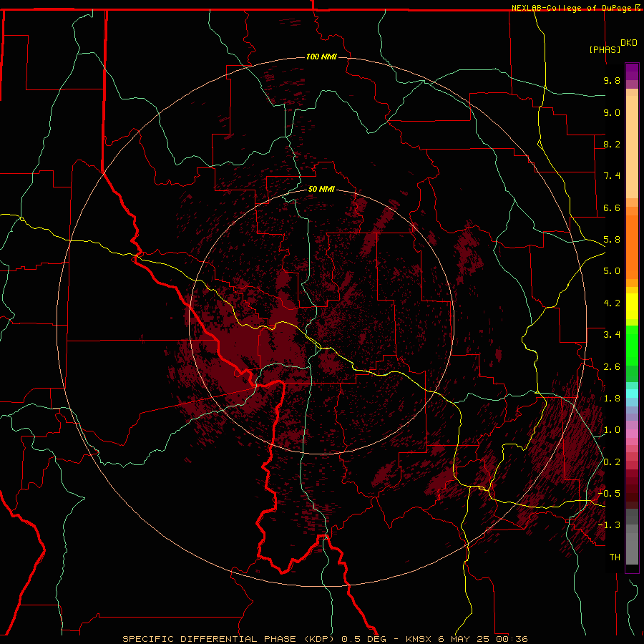This screenshot has height=644, width=644.
Task: Click the 8.2 value on the color scale
Action: point(612,144)
